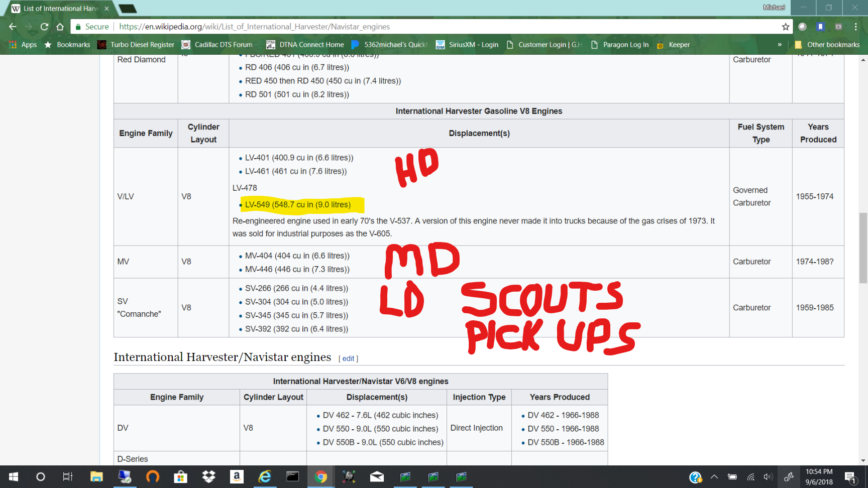The image size is (868, 488).
Task: Open the RD 501 engine link
Action: [x=297, y=94]
